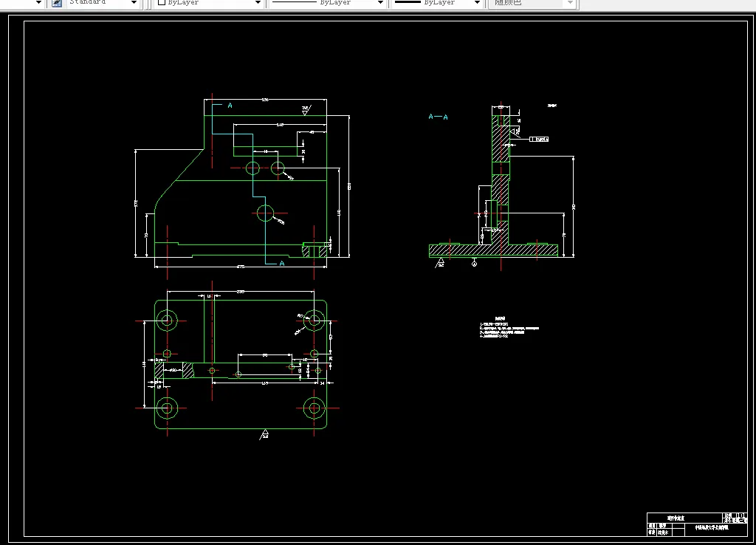Select the single large hole circle in front view
The image size is (756, 545).
(x=265, y=213)
